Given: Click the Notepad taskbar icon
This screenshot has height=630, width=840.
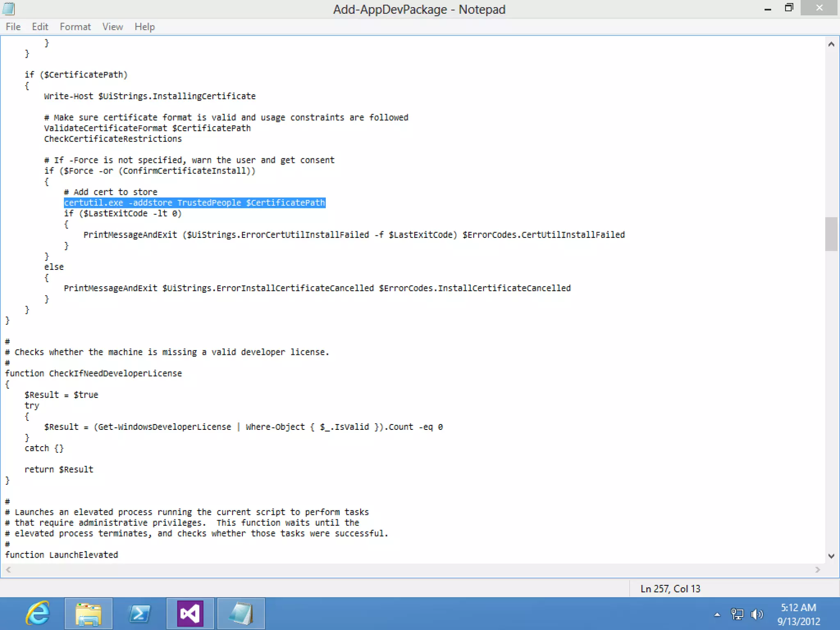Looking at the screenshot, I should (241, 614).
